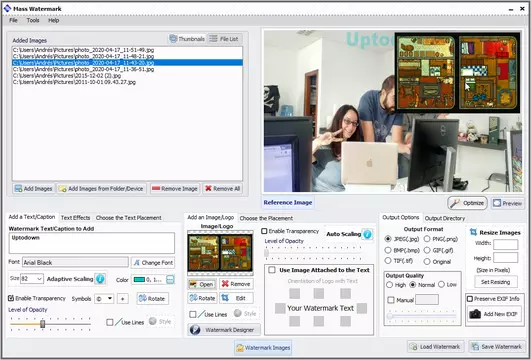This screenshot has width=531, height=360.
Task: Click the Remove All button
Action: point(222,189)
